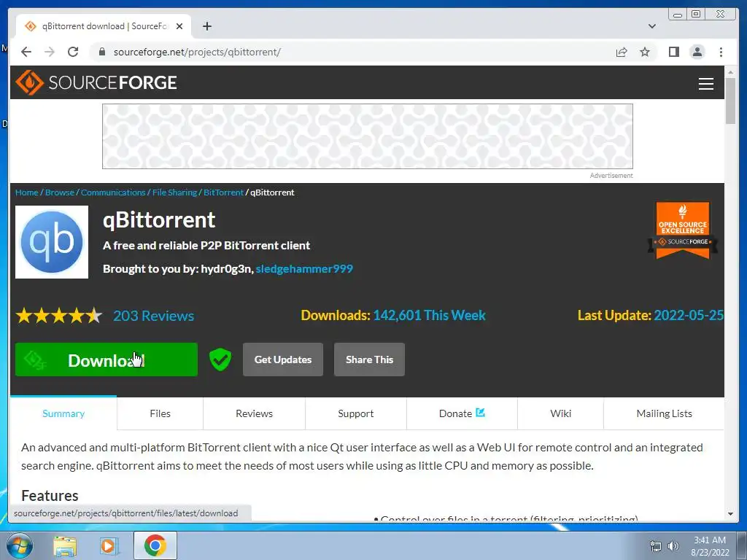Open Chrome three-dot menu
The image size is (747, 560).
[x=721, y=52]
